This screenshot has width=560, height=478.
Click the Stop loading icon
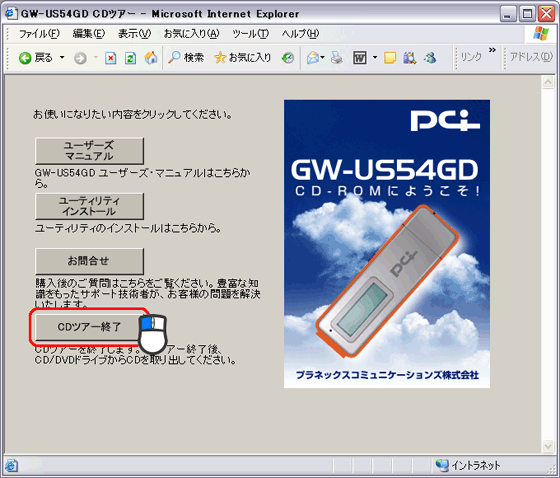(x=111, y=58)
